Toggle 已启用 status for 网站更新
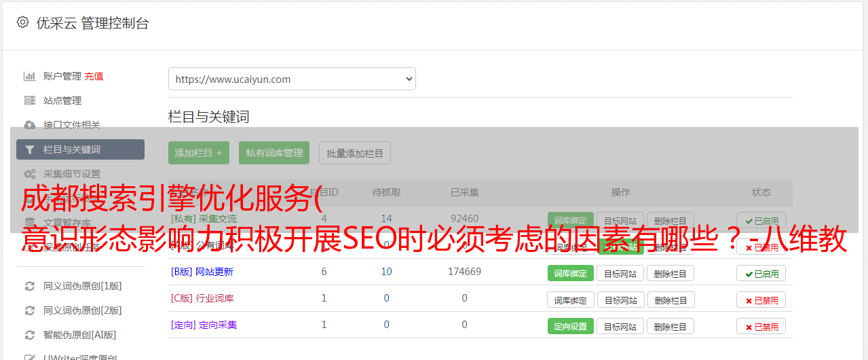Image resolution: width=868 pixels, height=360 pixels. 761,273
